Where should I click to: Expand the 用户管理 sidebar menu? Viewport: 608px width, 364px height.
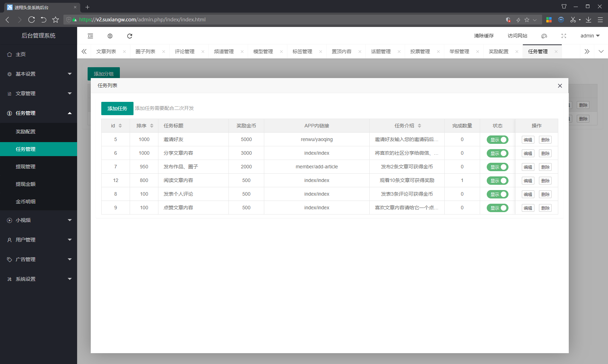point(39,240)
